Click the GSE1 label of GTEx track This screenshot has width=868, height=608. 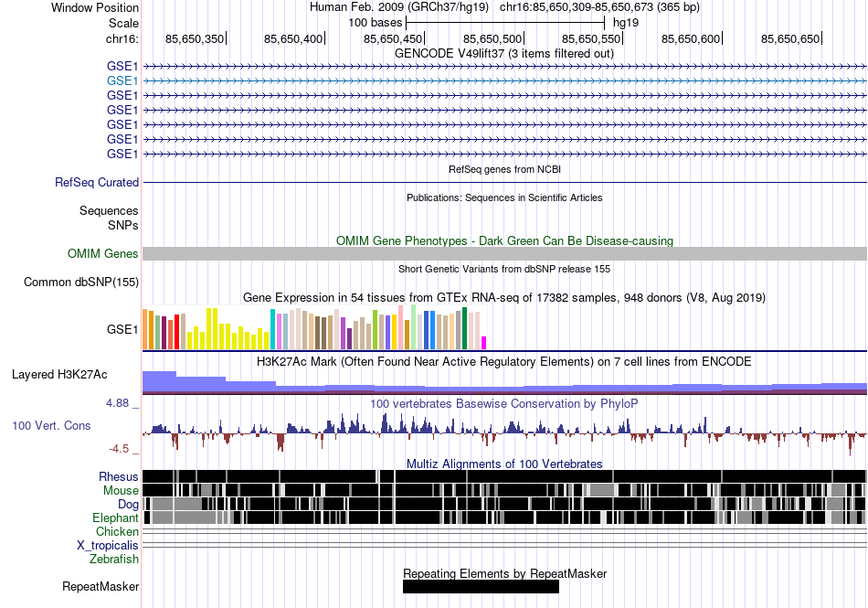(x=122, y=329)
